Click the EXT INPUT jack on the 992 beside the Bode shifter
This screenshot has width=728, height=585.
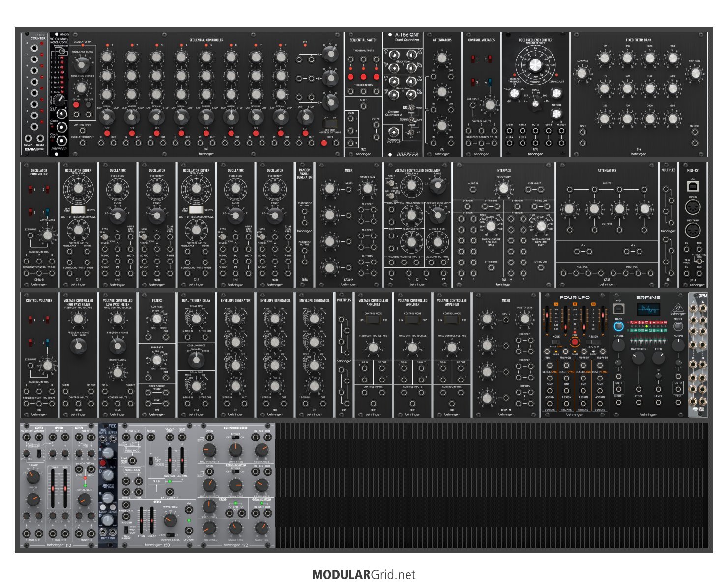tap(473, 105)
